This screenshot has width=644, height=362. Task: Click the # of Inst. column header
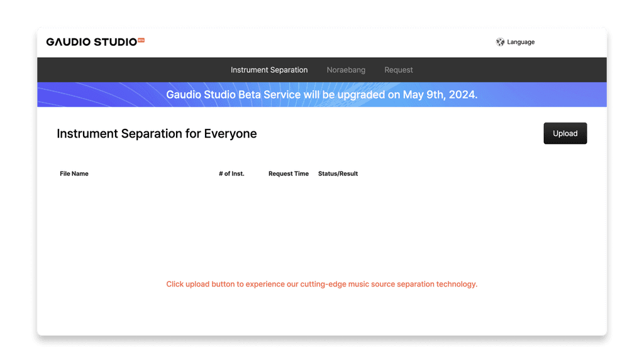pos(231,173)
